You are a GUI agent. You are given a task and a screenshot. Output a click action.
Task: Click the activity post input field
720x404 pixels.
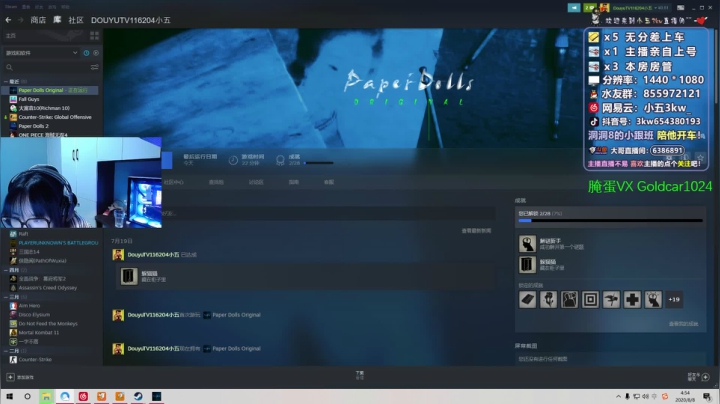pos(328,213)
